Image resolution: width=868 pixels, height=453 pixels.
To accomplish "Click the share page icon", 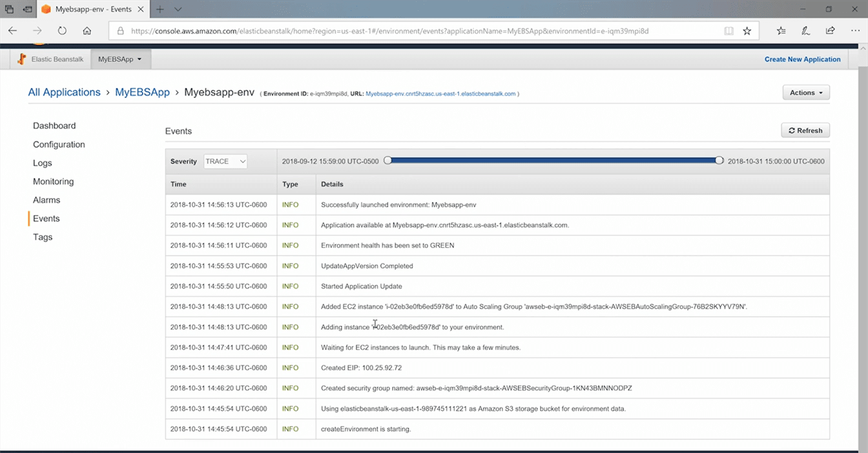I will click(x=830, y=30).
